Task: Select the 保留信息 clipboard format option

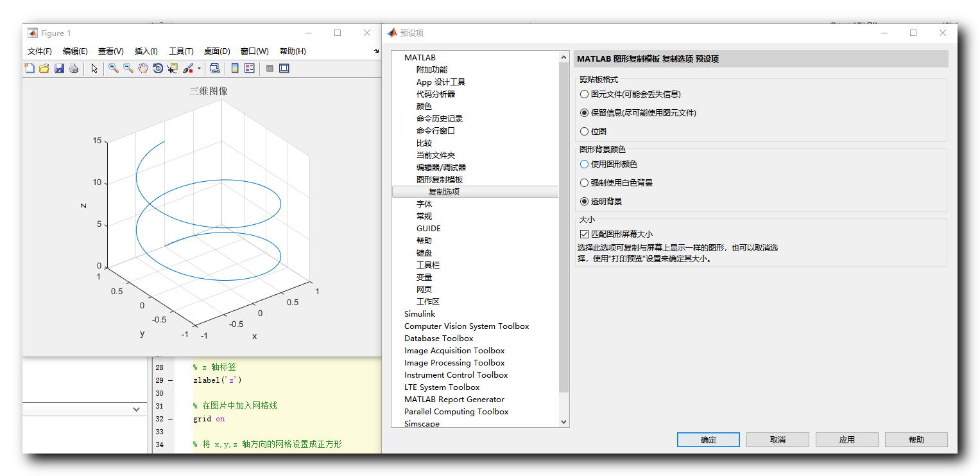Action: tap(584, 112)
